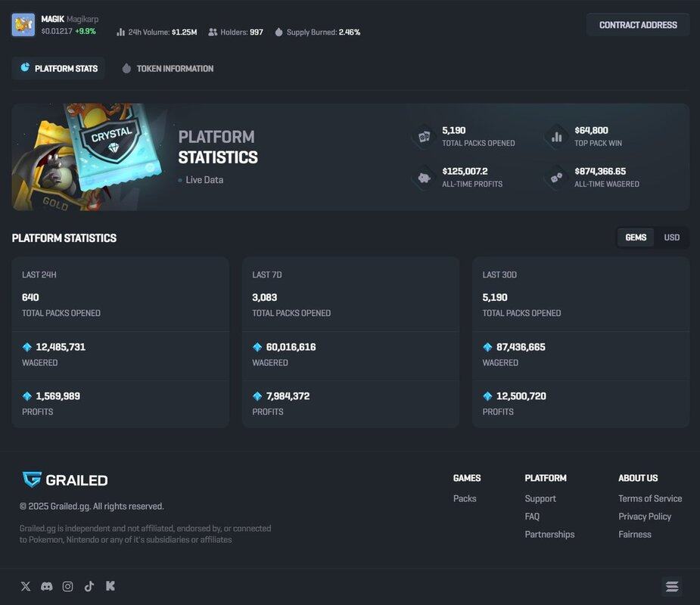Screen dimensions: 700x605
Task: Open the hamburger menu icon in footer
Action: coord(672,586)
